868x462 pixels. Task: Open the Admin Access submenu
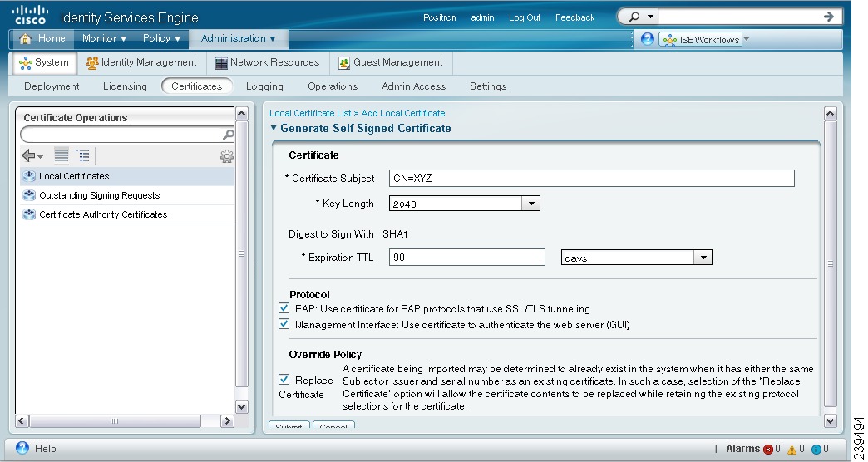(x=413, y=86)
